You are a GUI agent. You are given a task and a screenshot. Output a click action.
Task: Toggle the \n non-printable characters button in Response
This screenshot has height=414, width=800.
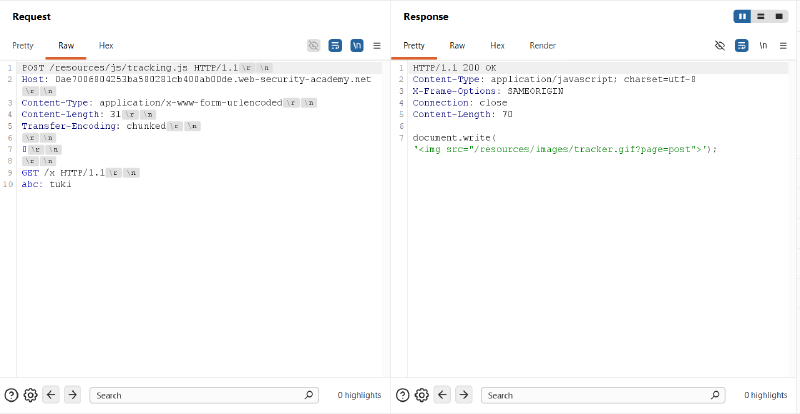click(x=763, y=45)
